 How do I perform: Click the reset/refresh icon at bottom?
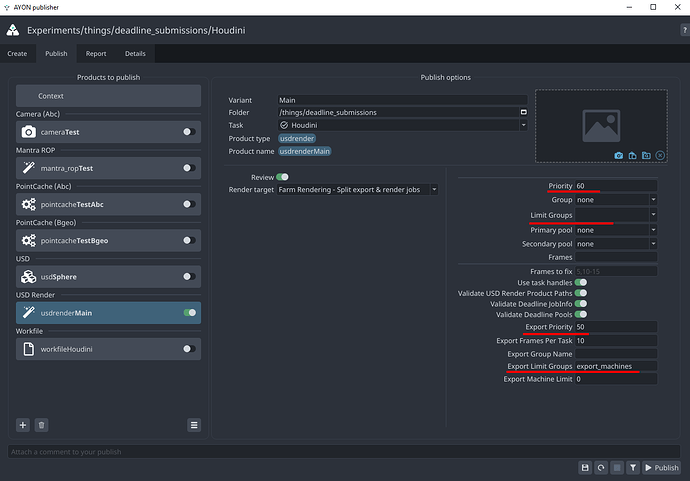pos(601,467)
